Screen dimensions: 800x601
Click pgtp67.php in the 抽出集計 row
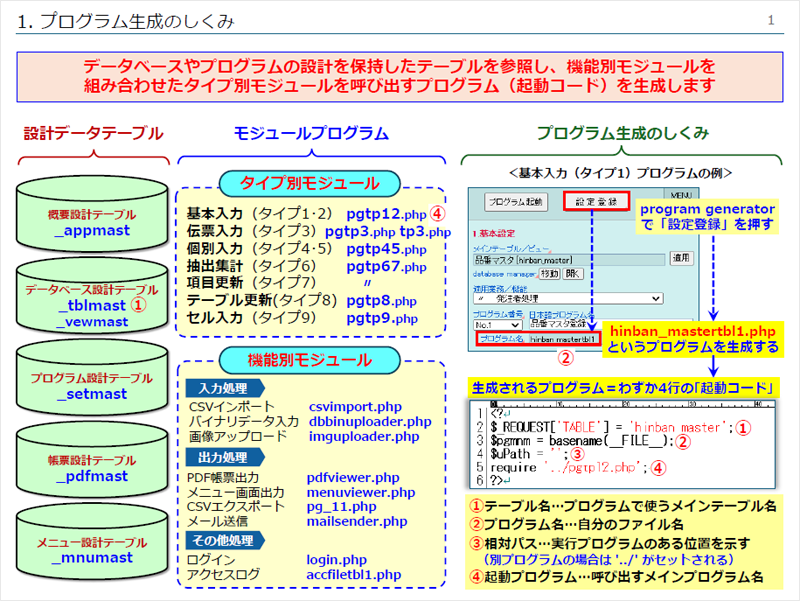click(386, 266)
